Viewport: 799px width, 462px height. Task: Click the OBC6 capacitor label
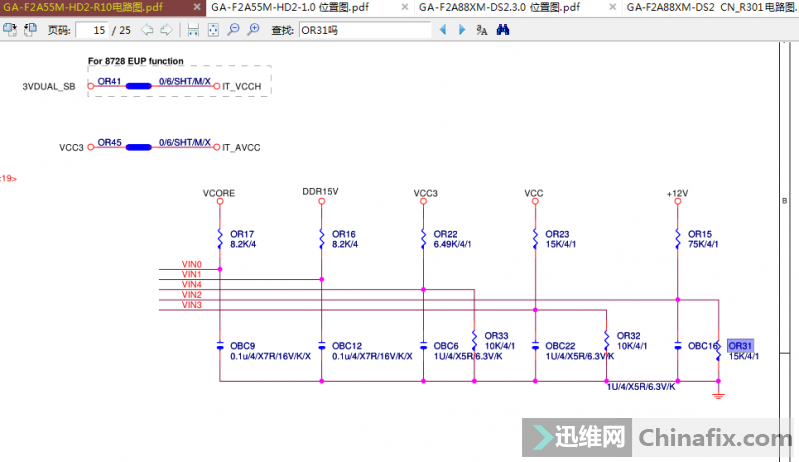[446, 346]
